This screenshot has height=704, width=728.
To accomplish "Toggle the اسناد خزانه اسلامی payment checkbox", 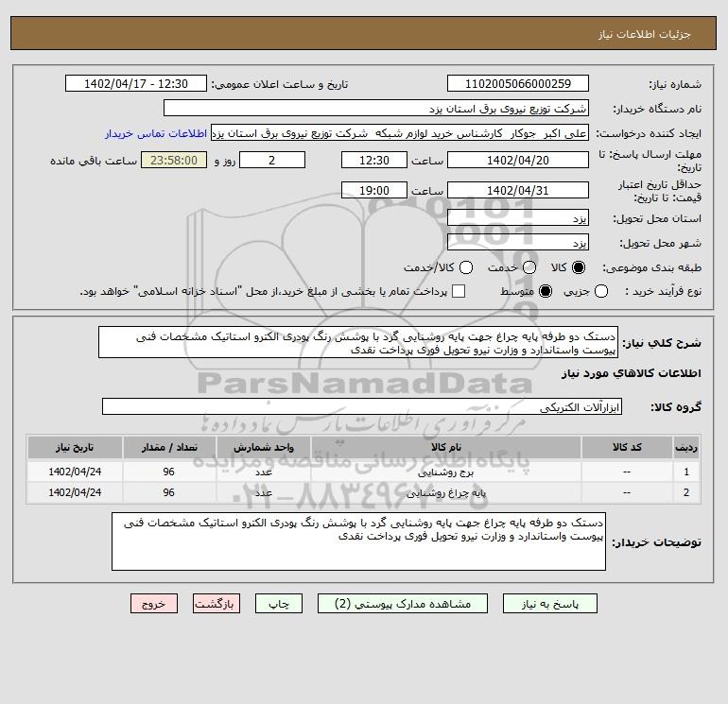I will point(459,291).
